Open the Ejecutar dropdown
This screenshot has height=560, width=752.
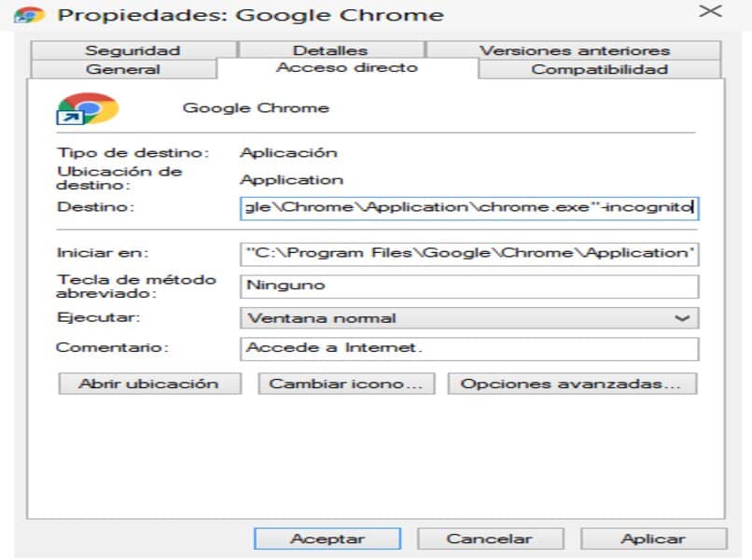(x=469, y=317)
